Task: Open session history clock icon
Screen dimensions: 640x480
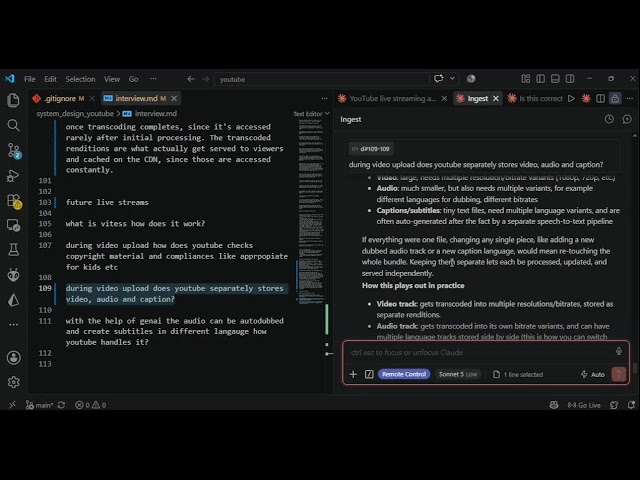Action: tap(609, 119)
